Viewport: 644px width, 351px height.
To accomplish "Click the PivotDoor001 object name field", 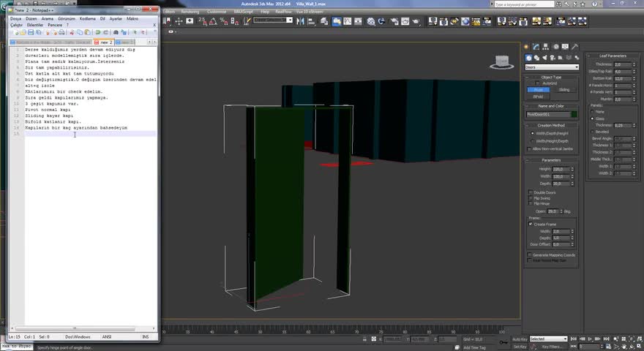I will (547, 115).
